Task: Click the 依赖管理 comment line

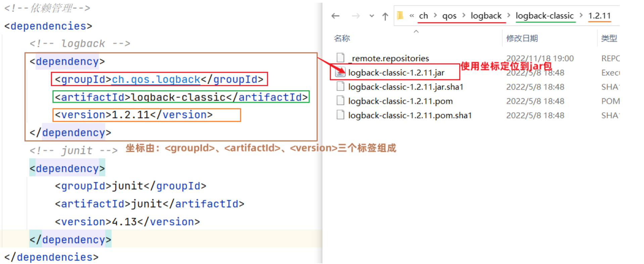Action: pos(47,8)
